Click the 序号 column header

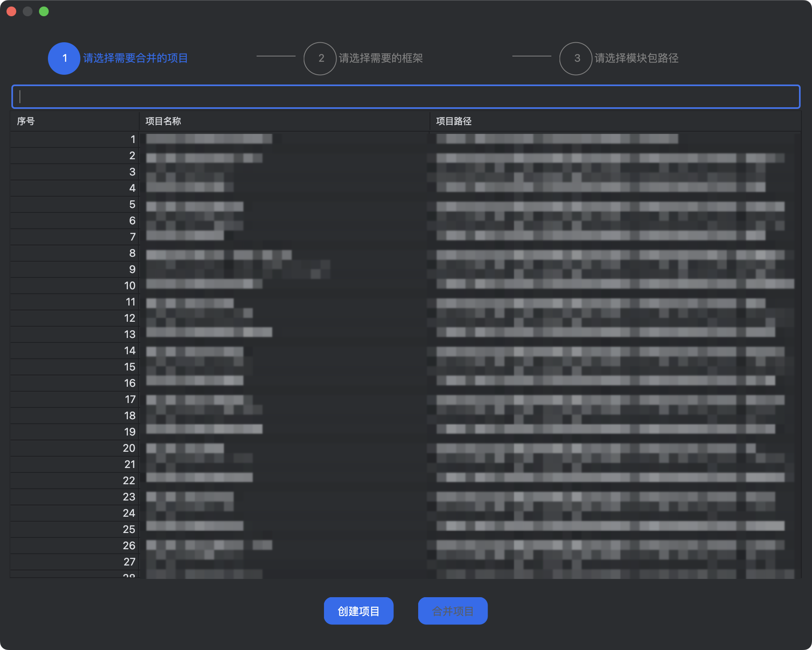click(26, 121)
